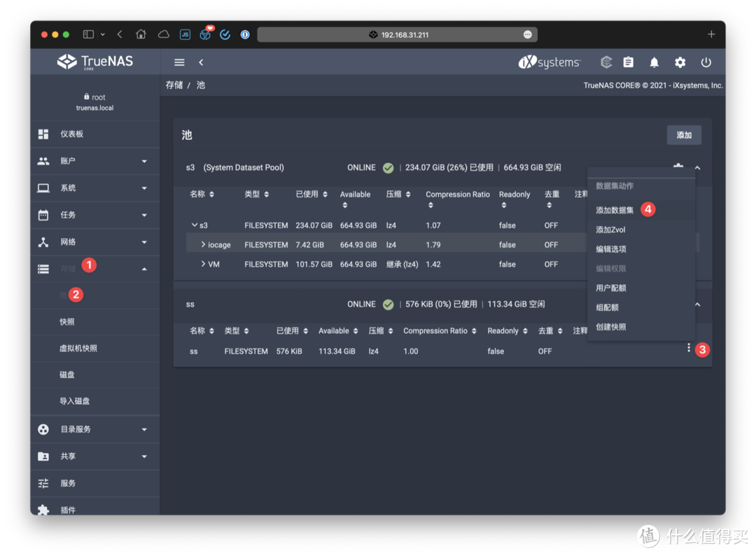This screenshot has height=555, width=756.
Task: Open the three-dot menu for ss dataset
Action: 689,348
